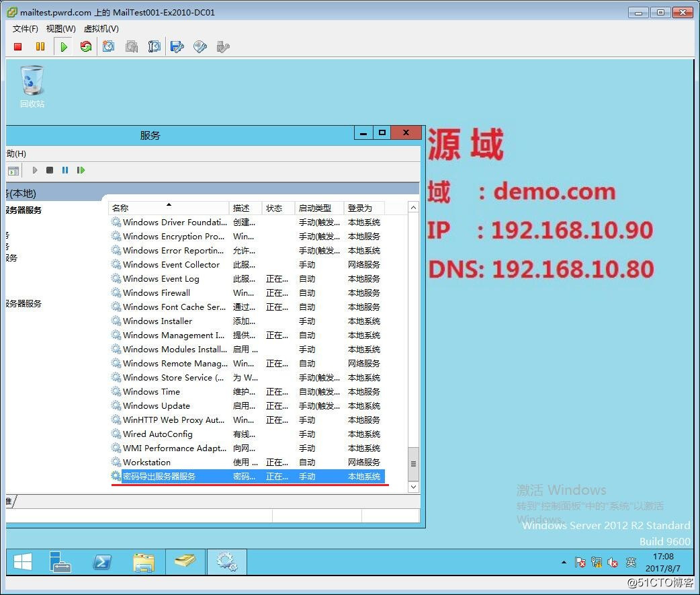The width and height of the screenshot is (700, 595).
Task: Select Wired AutoConfig service
Action: [x=247, y=434]
